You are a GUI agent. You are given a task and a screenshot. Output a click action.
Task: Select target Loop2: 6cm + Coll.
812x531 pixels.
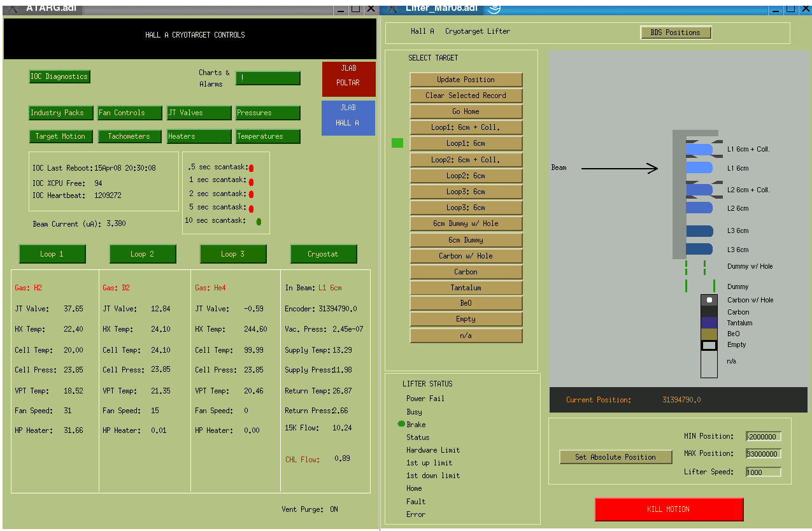pos(466,160)
